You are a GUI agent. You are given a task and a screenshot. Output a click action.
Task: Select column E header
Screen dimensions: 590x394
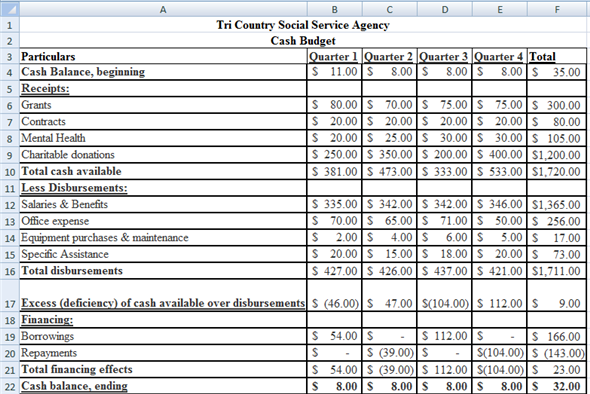500,9
